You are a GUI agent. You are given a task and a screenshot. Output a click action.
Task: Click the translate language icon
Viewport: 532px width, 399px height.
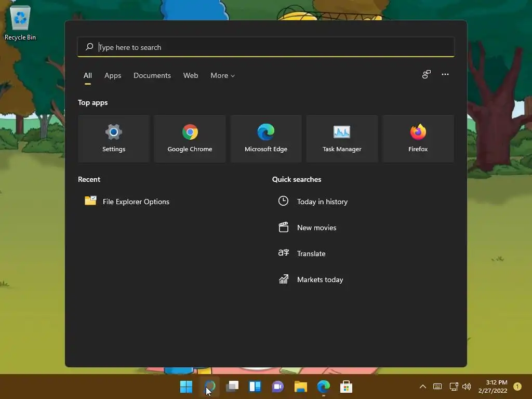[x=283, y=253]
